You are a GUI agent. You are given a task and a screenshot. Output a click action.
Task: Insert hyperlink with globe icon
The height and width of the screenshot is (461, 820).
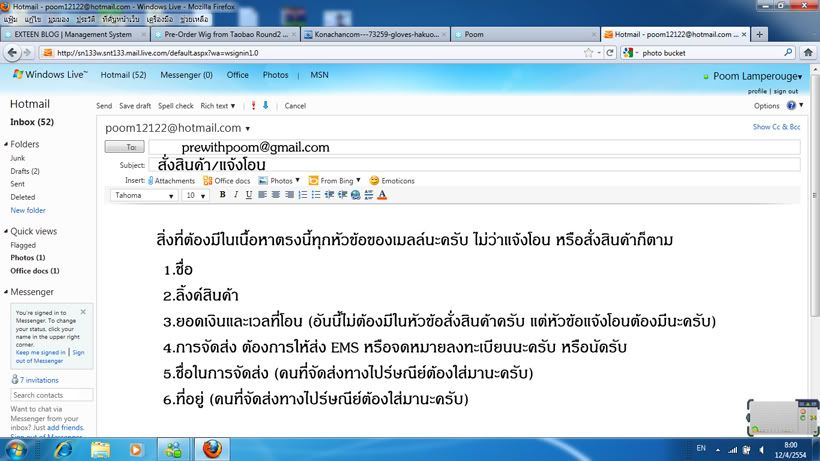356,195
